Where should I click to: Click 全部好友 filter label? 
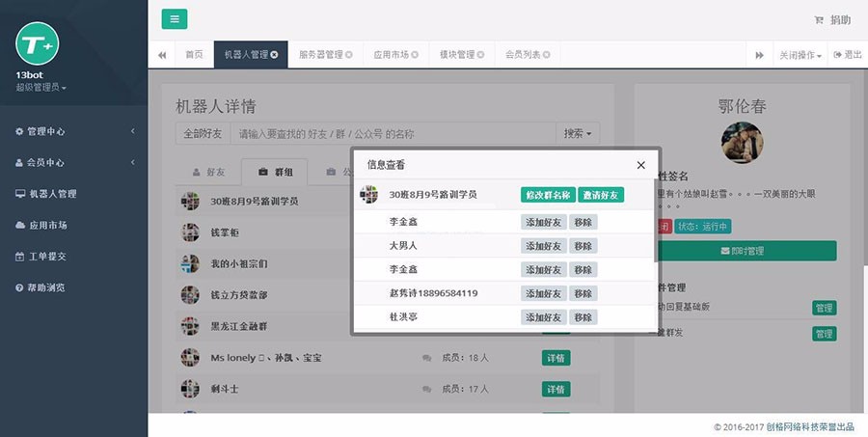[203, 133]
